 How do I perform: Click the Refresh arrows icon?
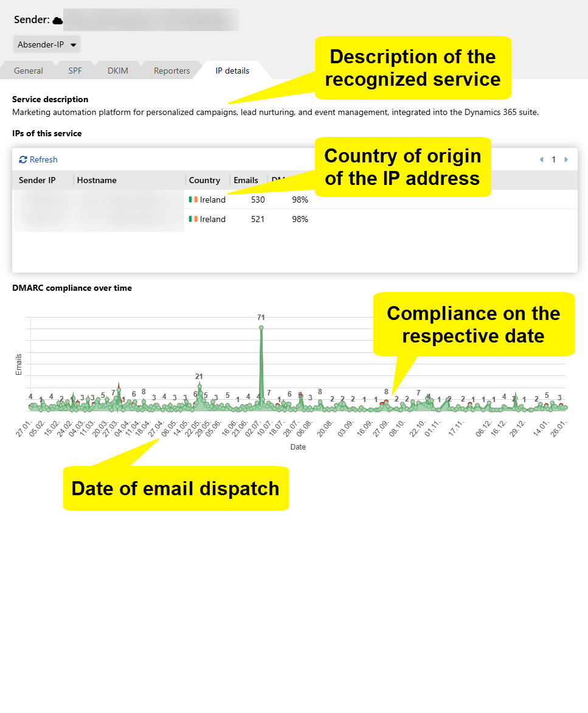point(23,159)
